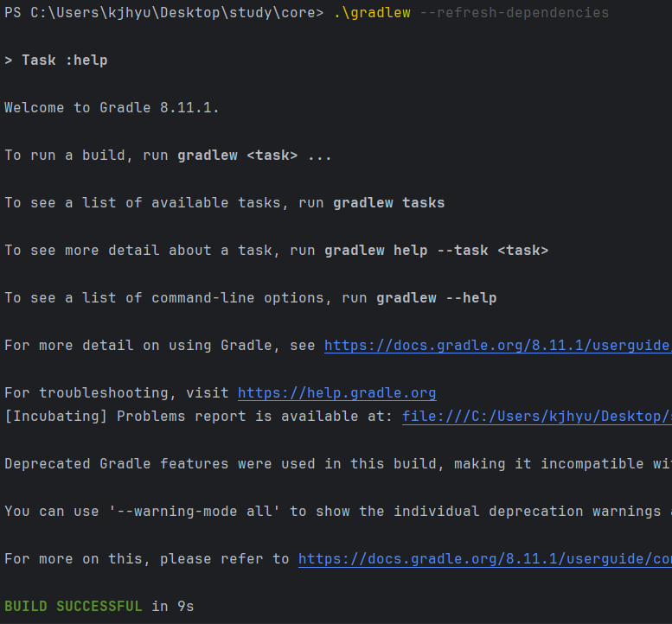Open the userguide link after 'please refer to'

pyautogui.click(x=485, y=559)
